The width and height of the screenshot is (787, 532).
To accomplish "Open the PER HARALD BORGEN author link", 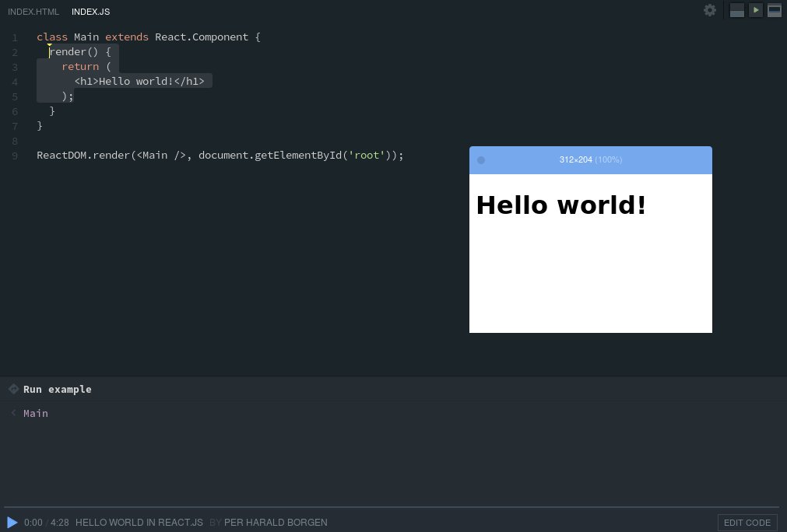I will [276, 523].
